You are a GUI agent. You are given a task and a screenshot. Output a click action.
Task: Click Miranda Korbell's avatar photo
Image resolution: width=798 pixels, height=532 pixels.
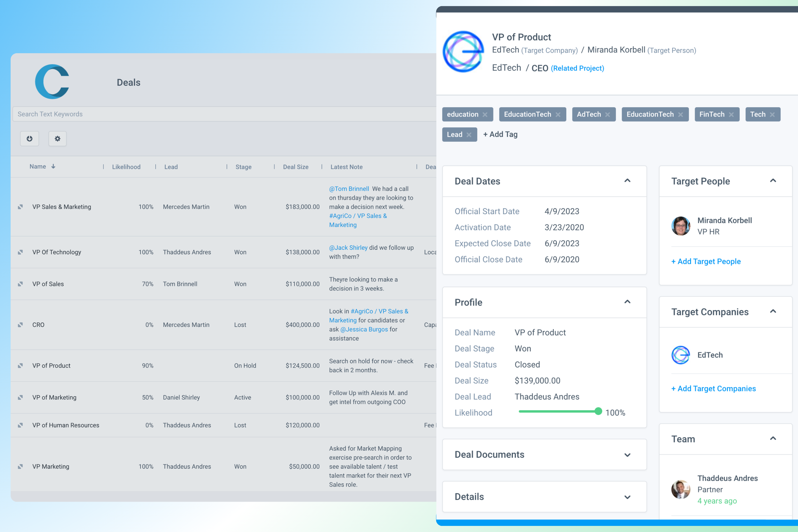[681, 226]
